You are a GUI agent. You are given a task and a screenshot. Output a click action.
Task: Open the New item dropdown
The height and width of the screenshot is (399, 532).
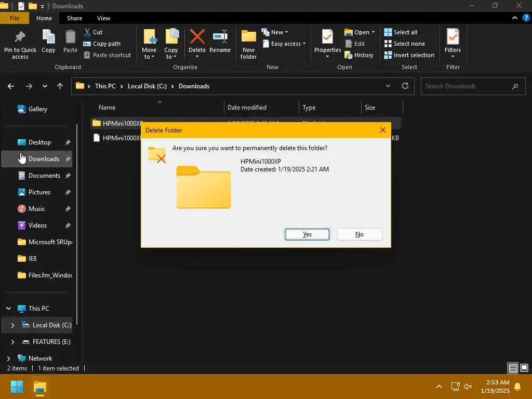(275, 32)
